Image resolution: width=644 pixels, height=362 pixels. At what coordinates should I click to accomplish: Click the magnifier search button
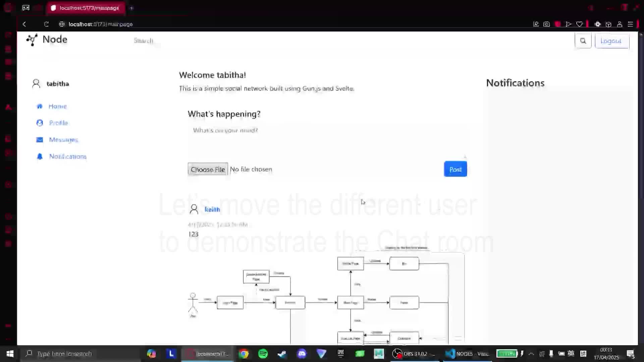[x=583, y=41]
